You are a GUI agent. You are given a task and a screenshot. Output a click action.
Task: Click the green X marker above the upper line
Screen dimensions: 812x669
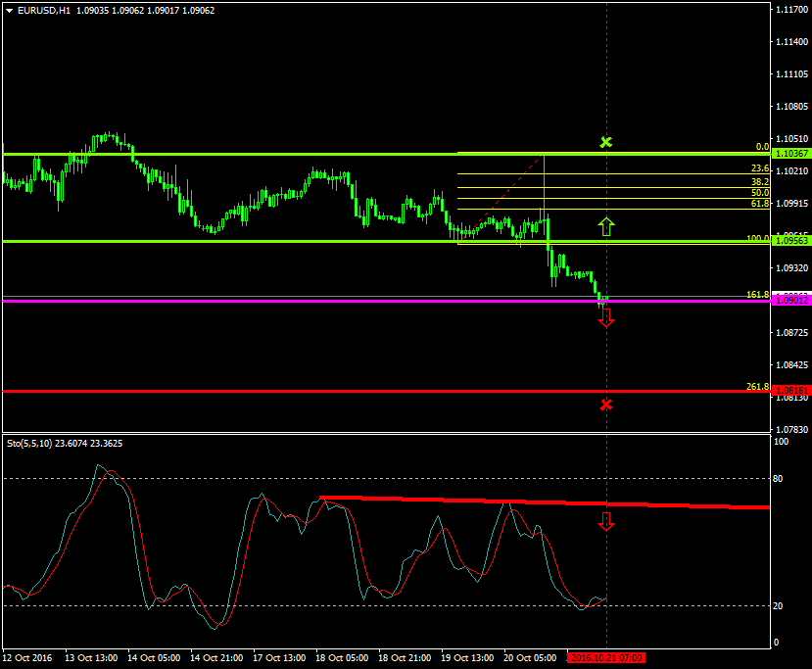[x=605, y=142]
